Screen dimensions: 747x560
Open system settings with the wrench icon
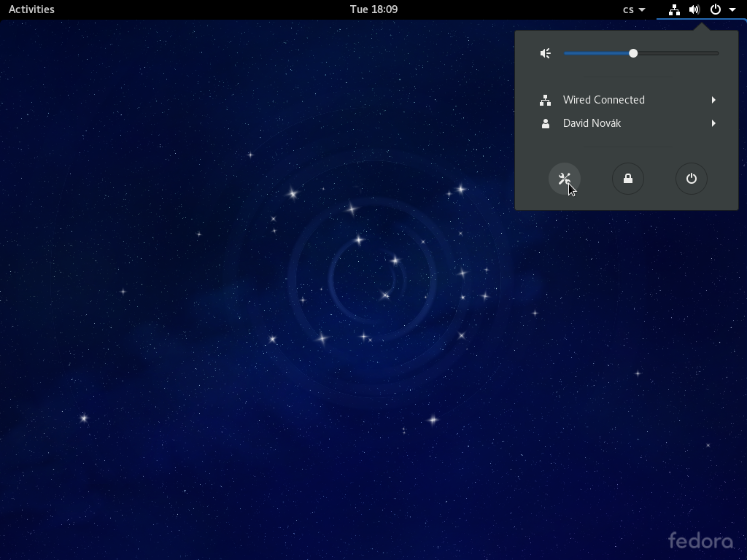click(564, 179)
